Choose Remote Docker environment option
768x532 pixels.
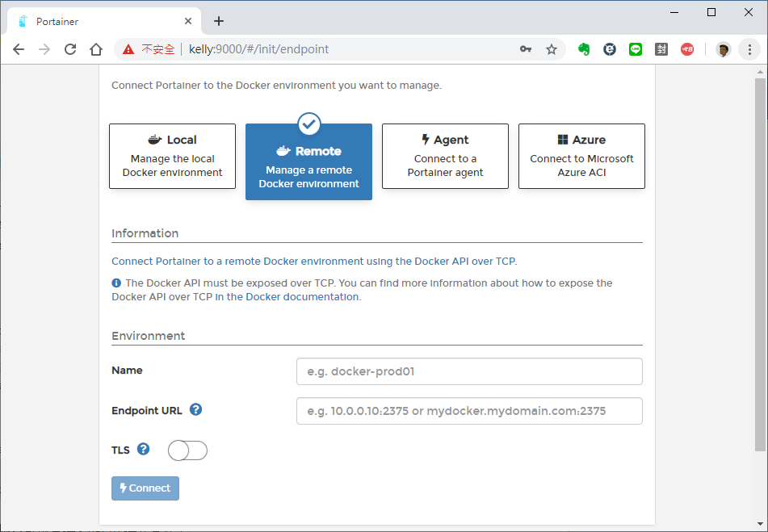coord(308,161)
